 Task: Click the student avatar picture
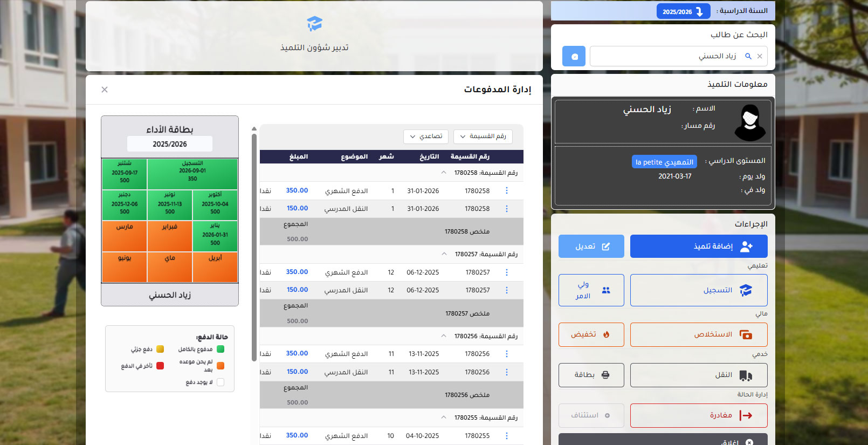(749, 122)
